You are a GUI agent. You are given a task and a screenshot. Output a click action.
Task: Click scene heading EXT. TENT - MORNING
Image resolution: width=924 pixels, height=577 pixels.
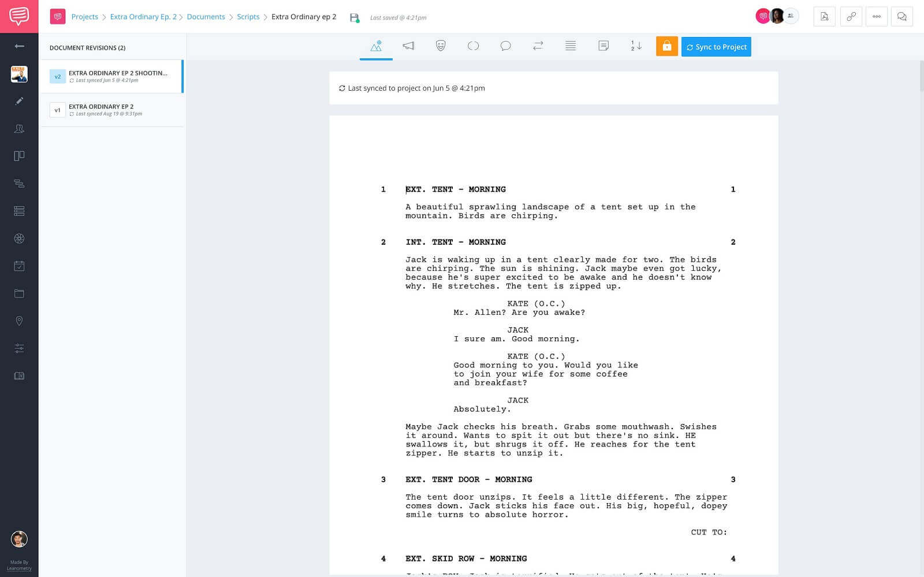(x=455, y=189)
